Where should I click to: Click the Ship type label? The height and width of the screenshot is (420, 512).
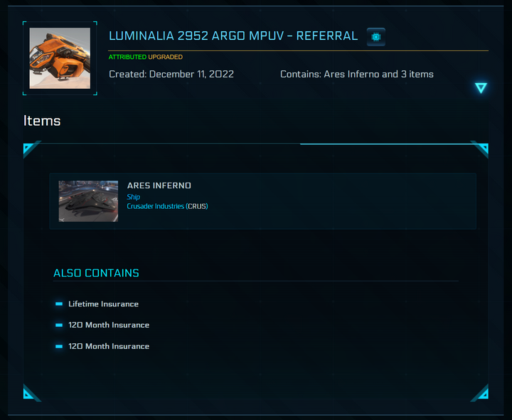(x=133, y=197)
